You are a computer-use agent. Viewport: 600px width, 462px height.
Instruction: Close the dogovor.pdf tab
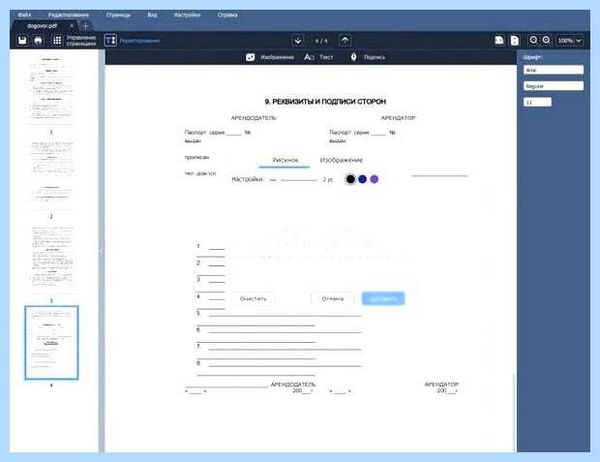[x=72, y=26]
